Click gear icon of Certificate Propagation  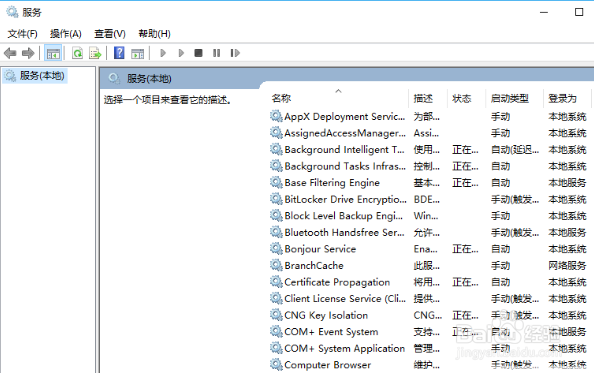(x=276, y=282)
